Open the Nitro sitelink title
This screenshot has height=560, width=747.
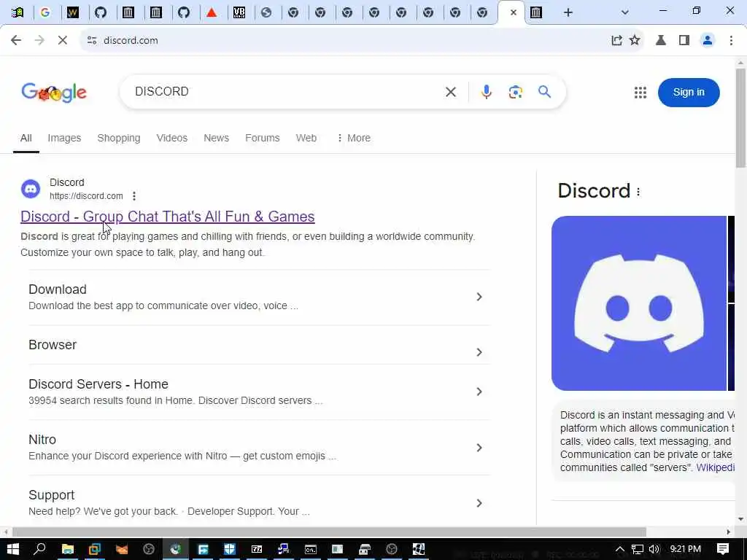(x=42, y=439)
